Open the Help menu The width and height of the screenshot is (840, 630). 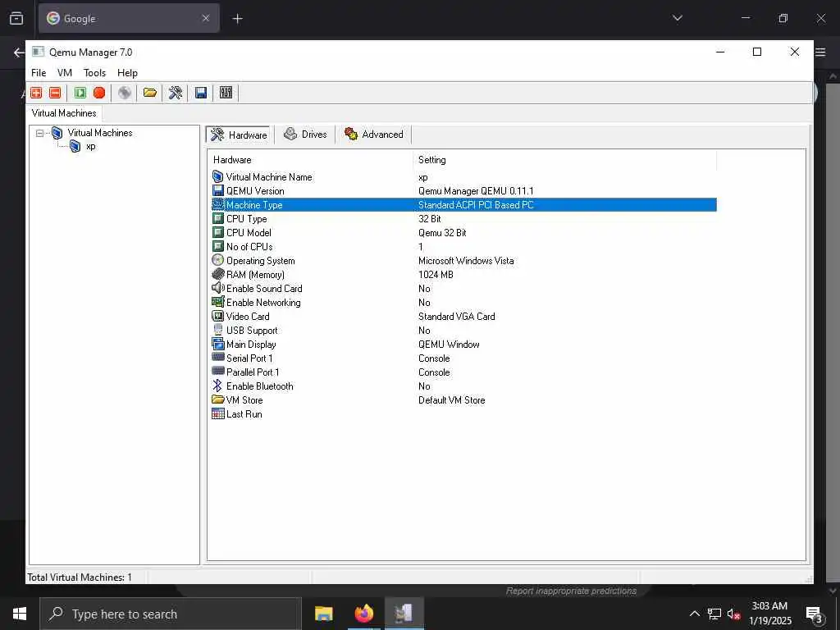127,73
